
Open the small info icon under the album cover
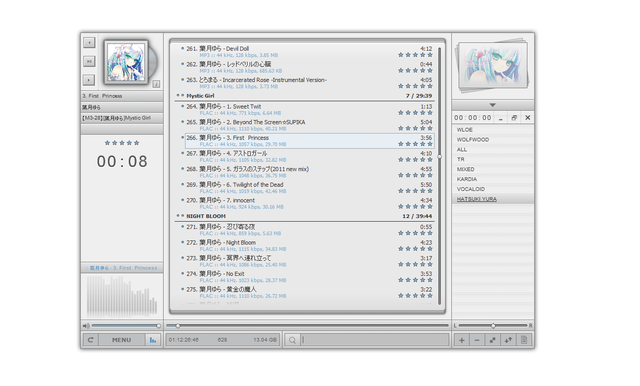tap(156, 84)
